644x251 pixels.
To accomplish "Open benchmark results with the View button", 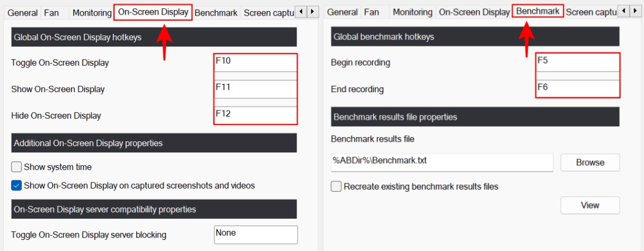I will (590, 205).
